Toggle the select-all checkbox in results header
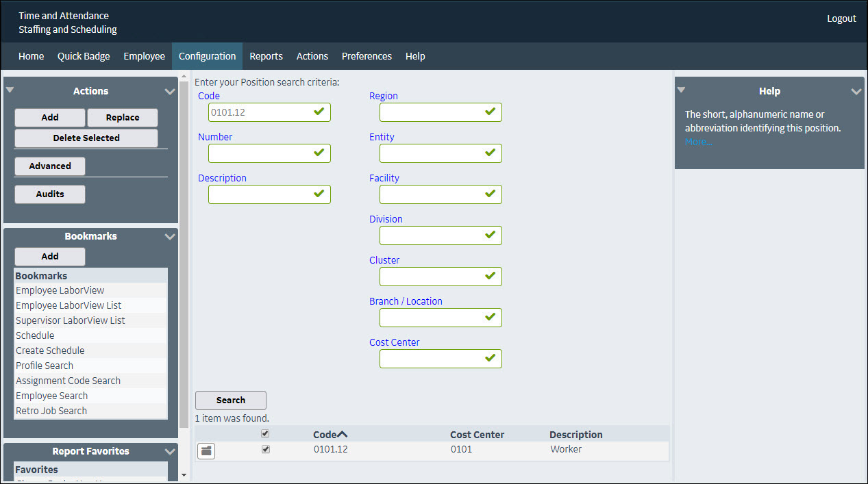868x484 pixels. pos(266,434)
